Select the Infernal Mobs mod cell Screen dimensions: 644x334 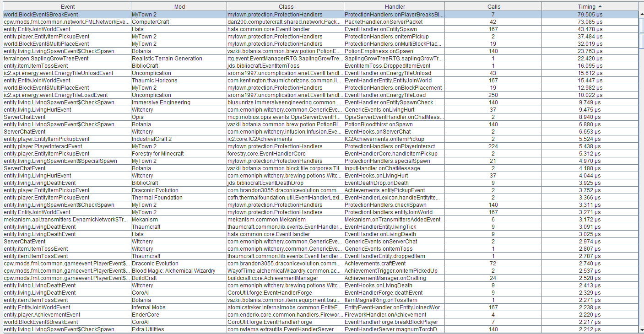pos(179,307)
